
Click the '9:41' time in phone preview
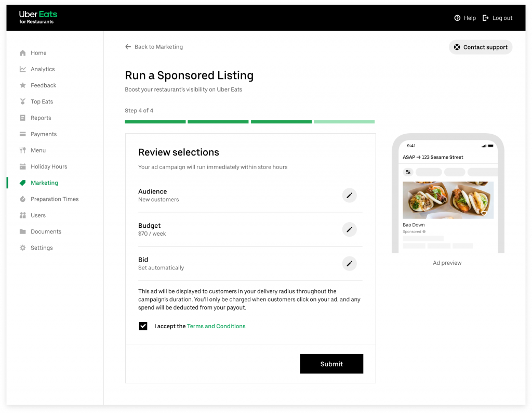411,146
